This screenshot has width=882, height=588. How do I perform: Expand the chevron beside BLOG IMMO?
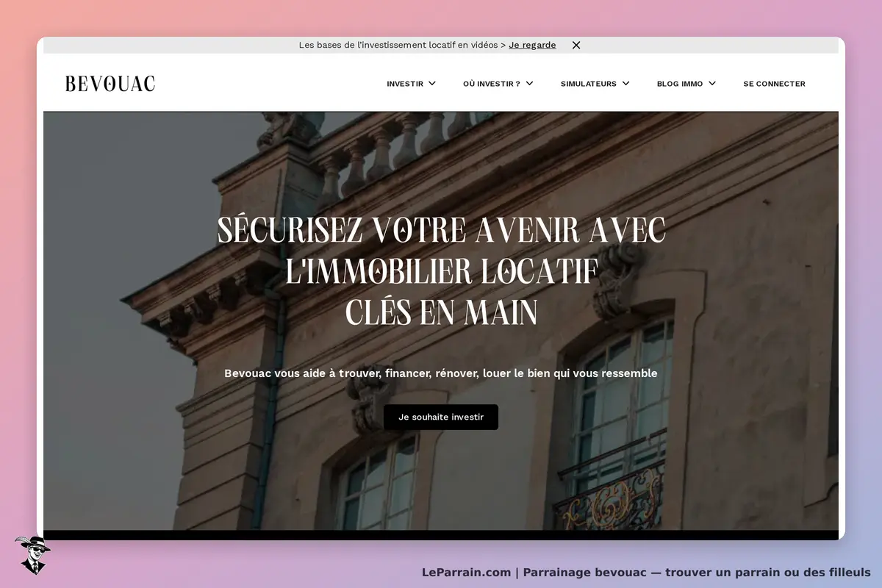(x=711, y=84)
